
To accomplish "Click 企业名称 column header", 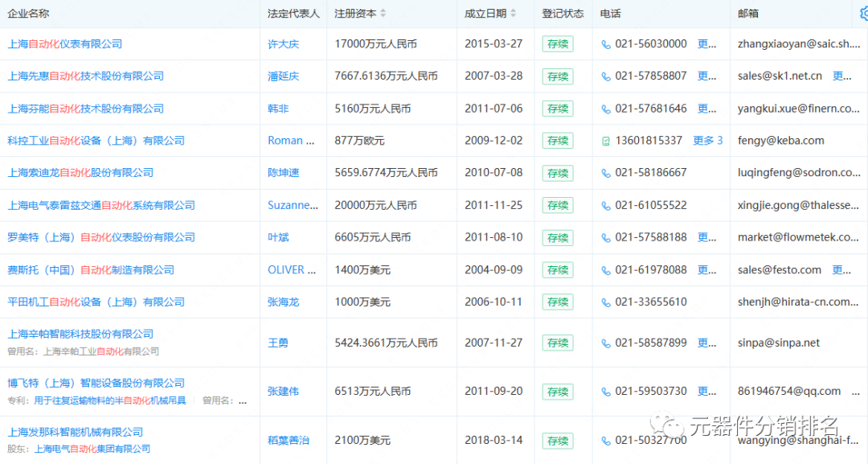I will point(28,14).
